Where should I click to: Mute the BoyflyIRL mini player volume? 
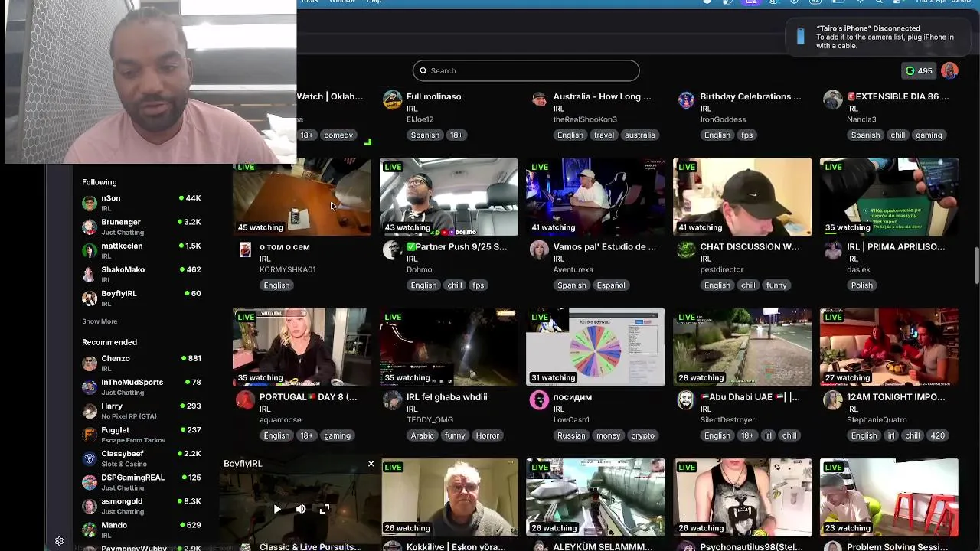point(301,509)
